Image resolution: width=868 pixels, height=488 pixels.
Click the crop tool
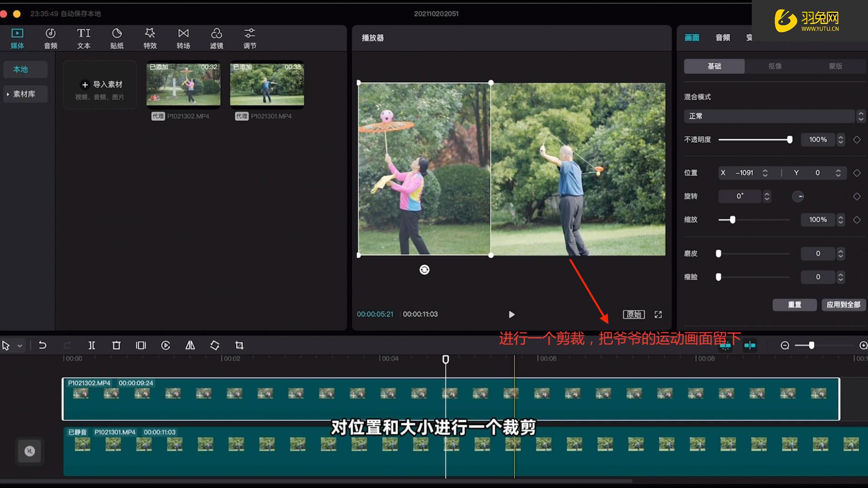coord(239,346)
